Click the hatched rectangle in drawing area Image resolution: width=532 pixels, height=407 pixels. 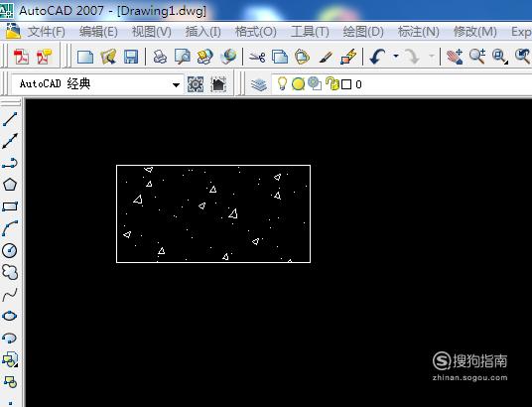[x=213, y=213]
